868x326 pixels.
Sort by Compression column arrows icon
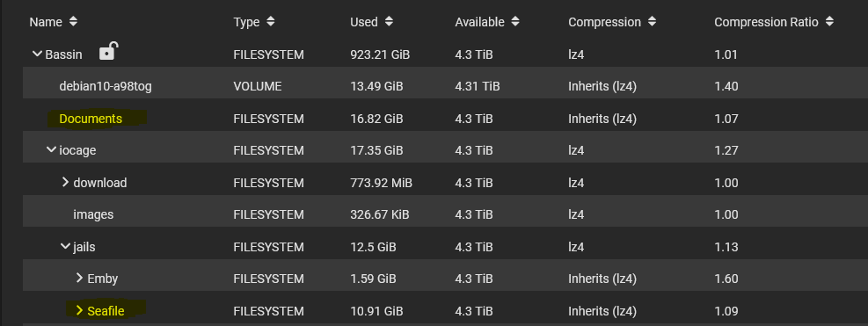coord(653,22)
